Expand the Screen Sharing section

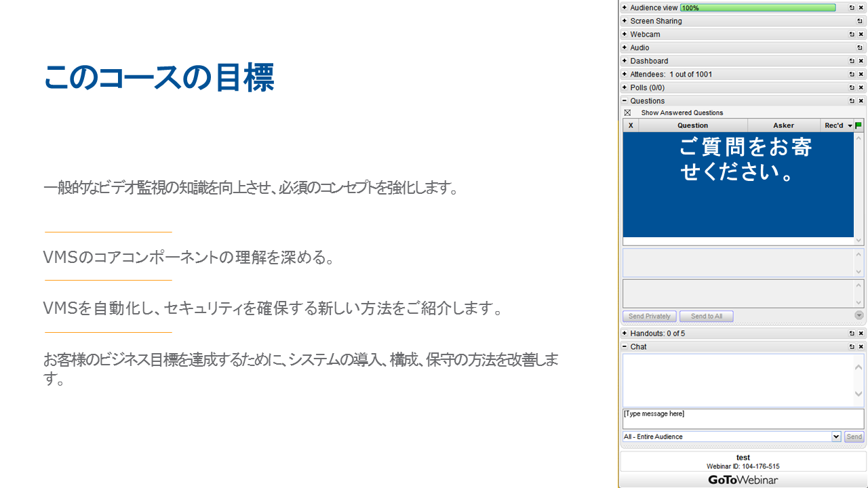[x=625, y=21]
